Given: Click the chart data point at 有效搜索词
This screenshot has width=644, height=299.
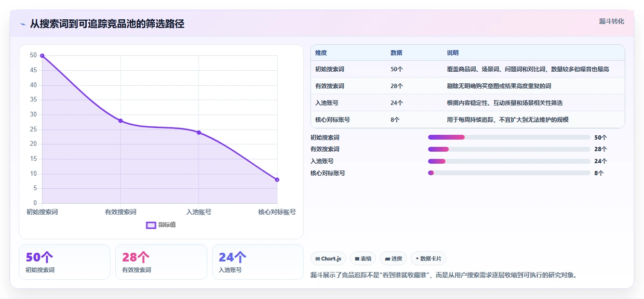Looking at the screenshot, I should [121, 121].
